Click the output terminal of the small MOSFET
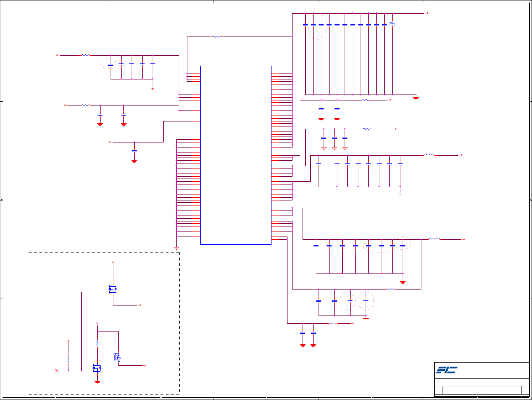532x400 pixels. tap(145, 365)
